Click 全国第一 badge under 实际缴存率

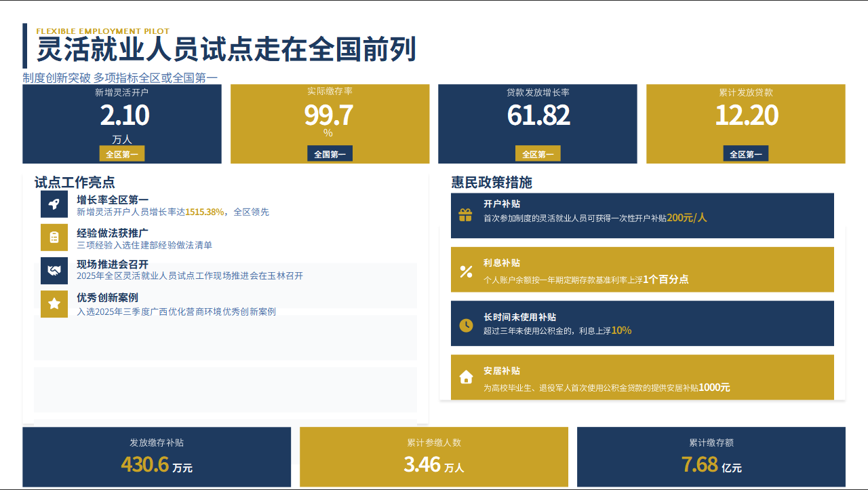tap(330, 154)
